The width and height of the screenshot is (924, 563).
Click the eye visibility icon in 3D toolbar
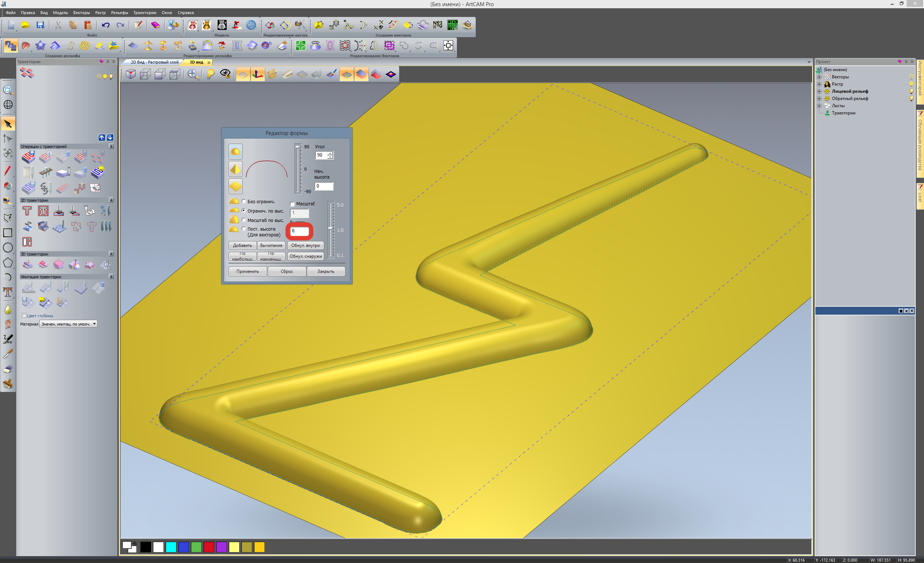coord(225,74)
